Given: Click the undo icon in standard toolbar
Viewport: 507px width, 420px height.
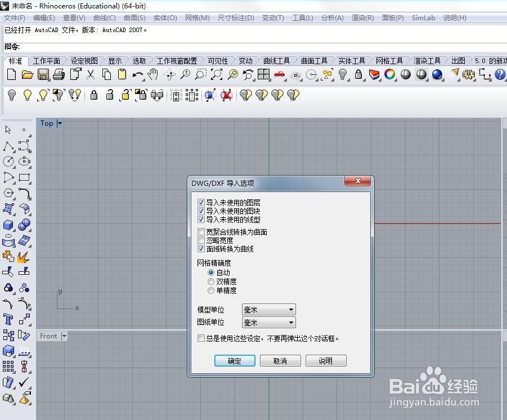Looking at the screenshot, I should pos(137,74).
